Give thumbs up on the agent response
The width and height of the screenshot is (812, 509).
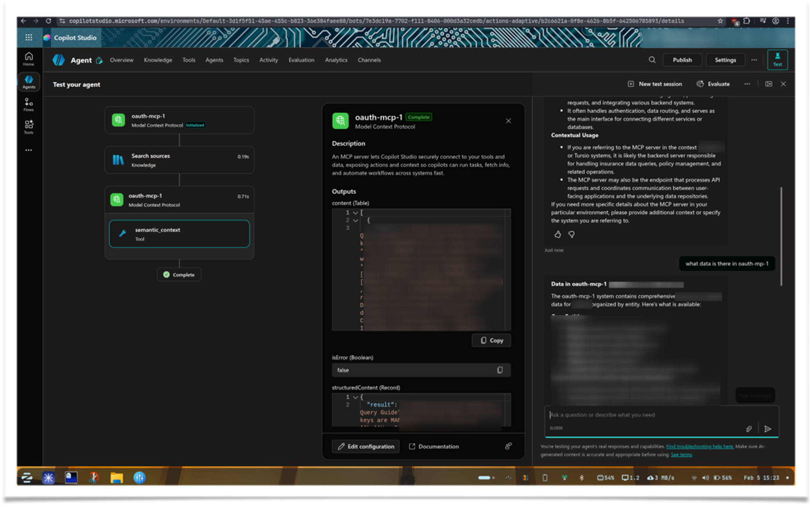557,234
